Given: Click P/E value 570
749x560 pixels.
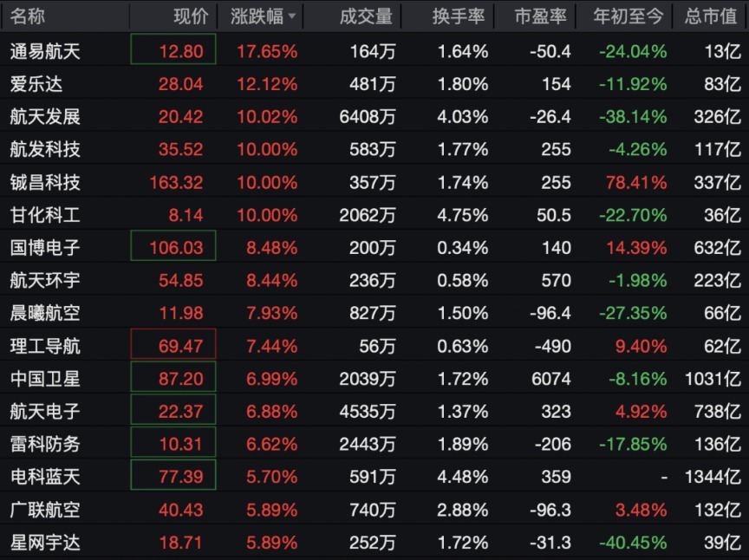Looking at the screenshot, I should (x=556, y=280).
